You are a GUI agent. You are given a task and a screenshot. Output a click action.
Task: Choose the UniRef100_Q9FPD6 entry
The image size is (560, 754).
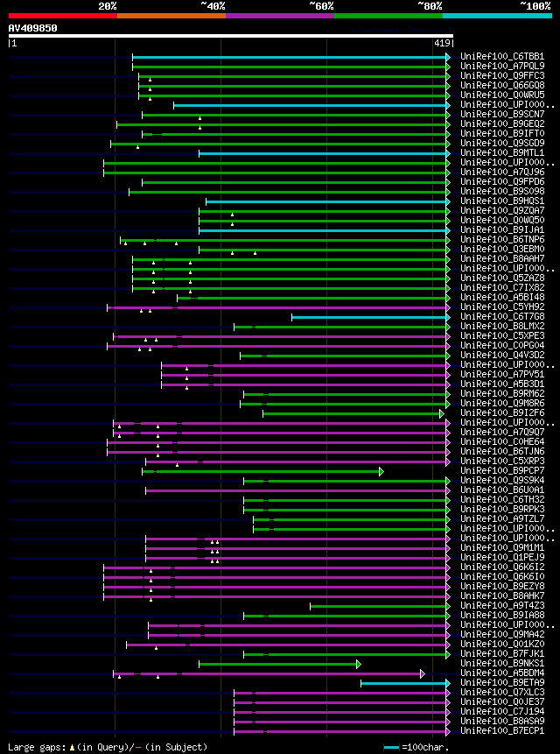pos(502,182)
